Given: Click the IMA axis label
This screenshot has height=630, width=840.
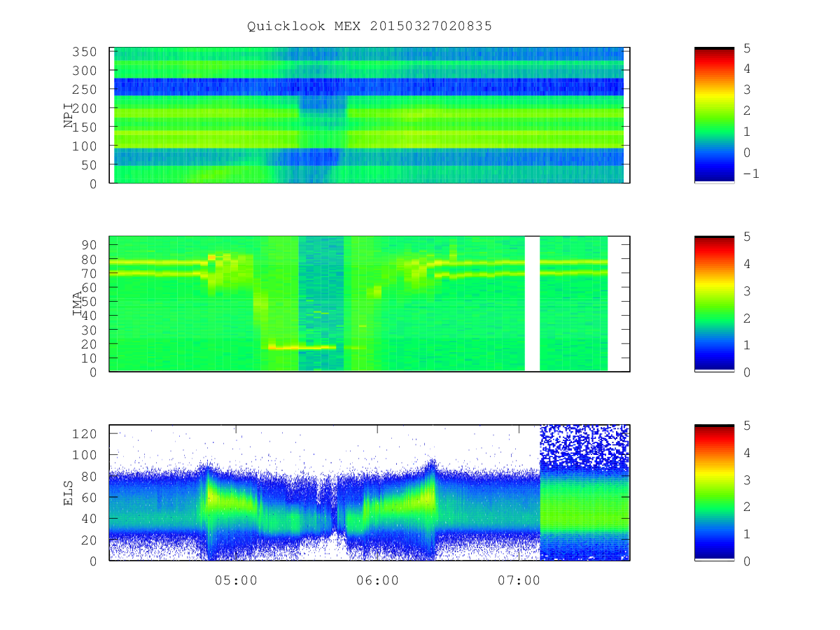Looking at the screenshot, I should 78,304.
